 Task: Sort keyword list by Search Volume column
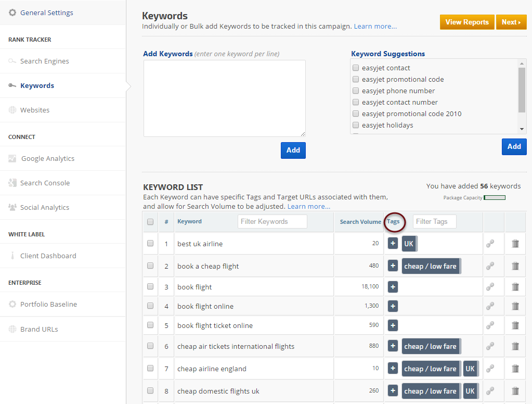coord(360,222)
